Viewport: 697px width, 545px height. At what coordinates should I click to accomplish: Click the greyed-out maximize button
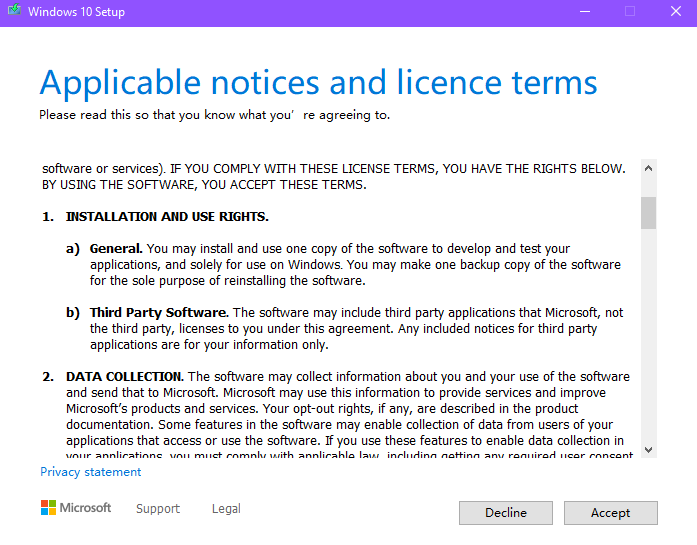[630, 12]
